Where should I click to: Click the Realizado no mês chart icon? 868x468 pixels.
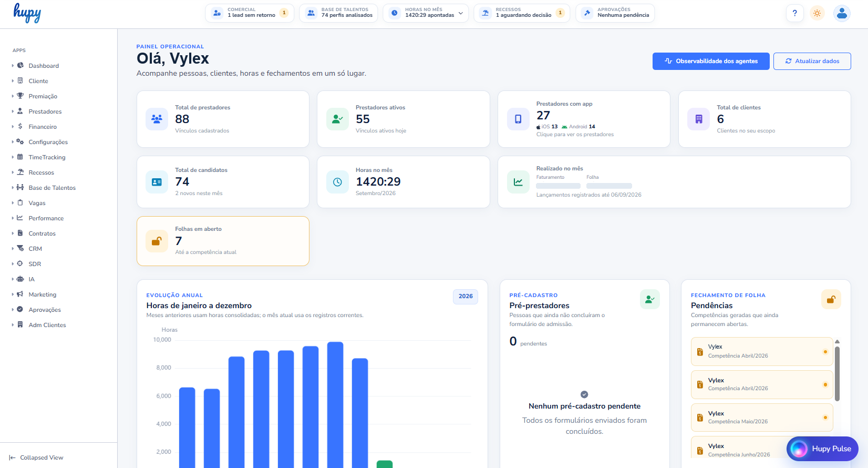point(518,182)
